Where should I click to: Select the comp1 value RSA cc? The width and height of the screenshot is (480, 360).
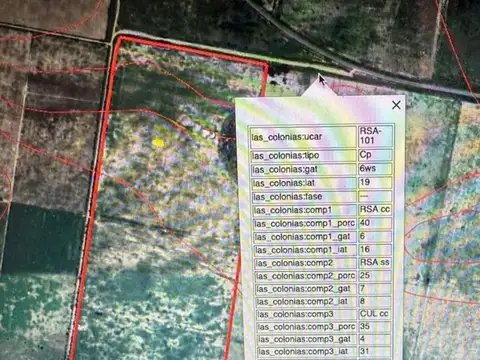[375, 210]
